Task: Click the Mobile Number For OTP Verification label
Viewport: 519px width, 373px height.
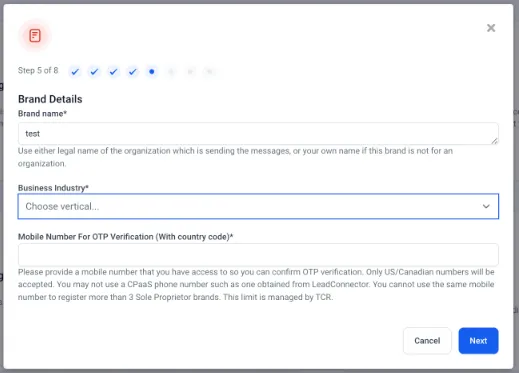Action: pos(126,237)
